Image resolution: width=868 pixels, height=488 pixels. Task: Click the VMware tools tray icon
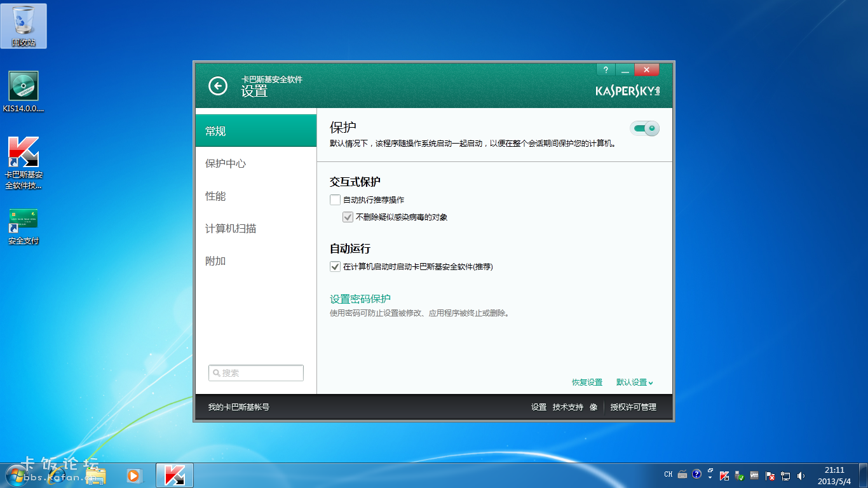[754, 475]
